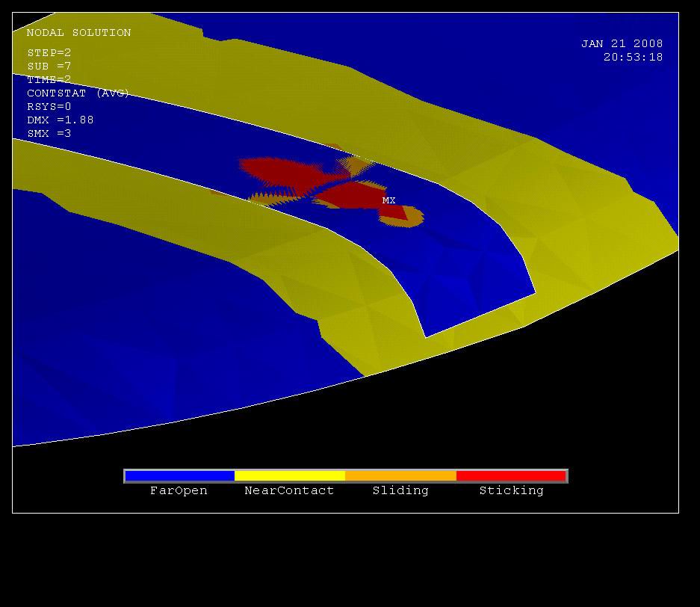
Task: Select the NearContact legend label
Action: (289, 490)
